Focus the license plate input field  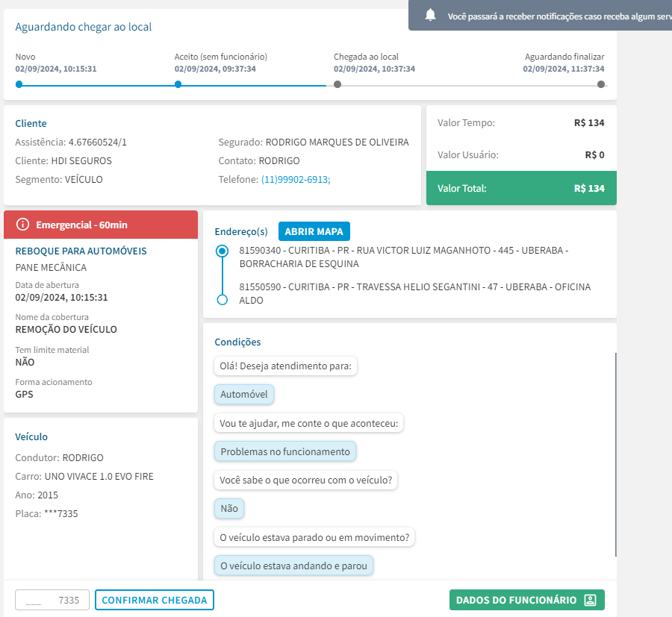[52, 600]
